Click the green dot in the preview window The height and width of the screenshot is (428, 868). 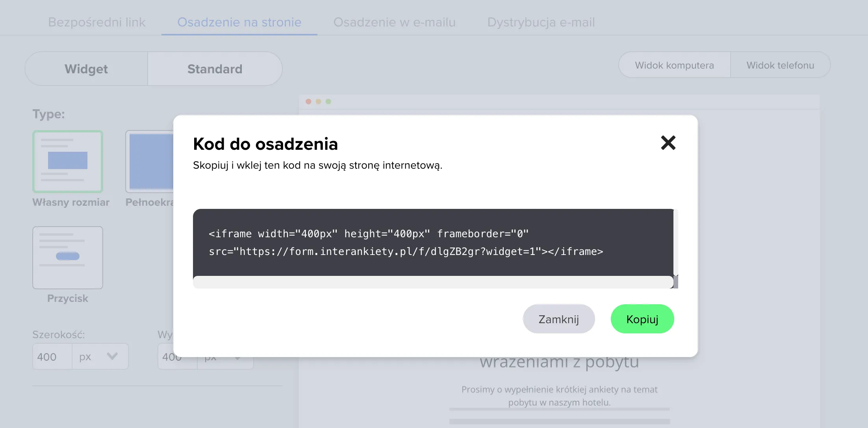(x=328, y=102)
